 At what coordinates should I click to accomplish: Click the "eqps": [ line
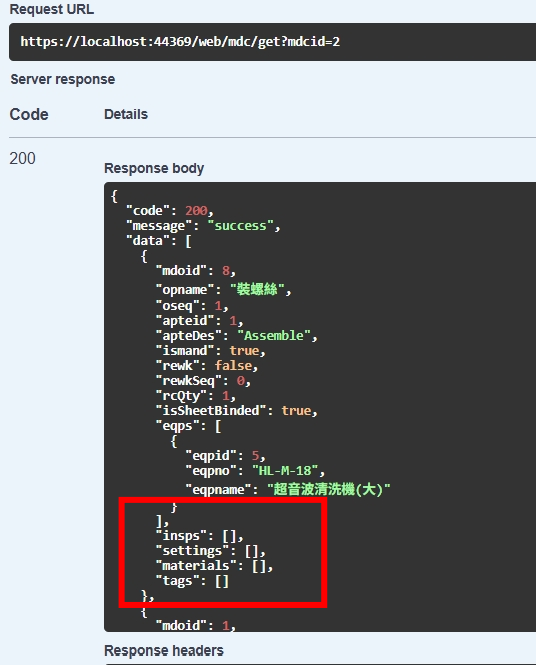188,426
